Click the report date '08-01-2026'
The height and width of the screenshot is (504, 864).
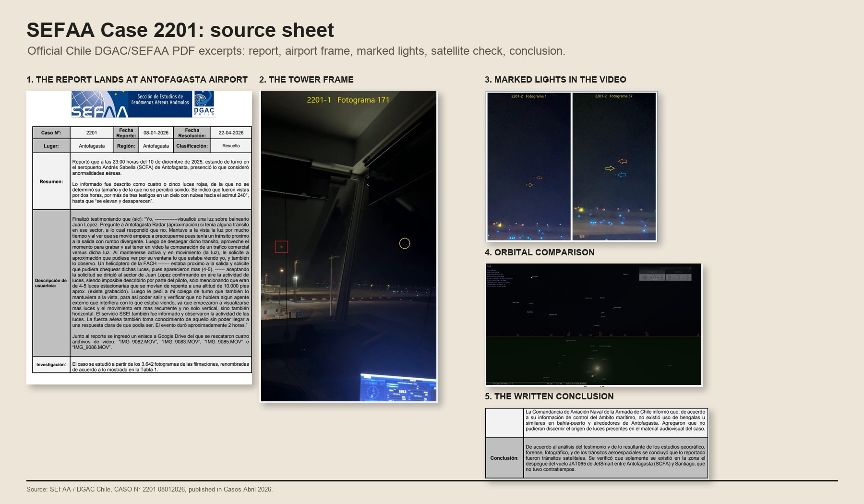tap(156, 133)
